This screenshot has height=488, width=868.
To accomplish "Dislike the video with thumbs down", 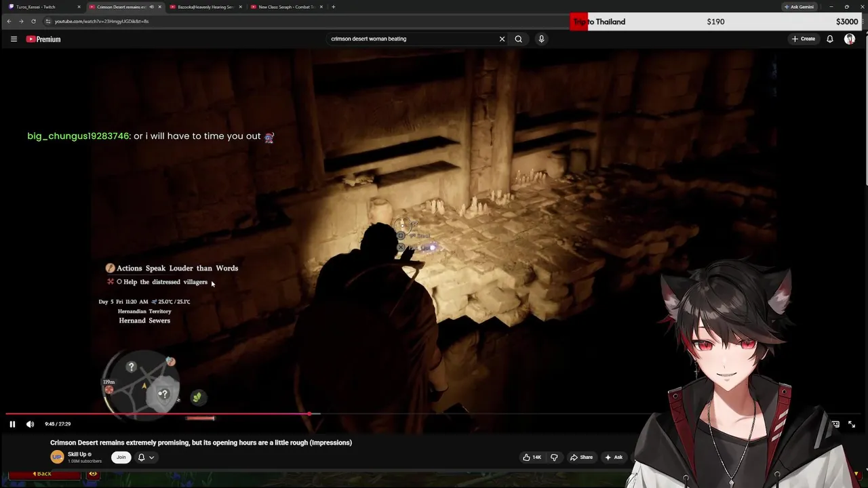I will click(x=554, y=457).
